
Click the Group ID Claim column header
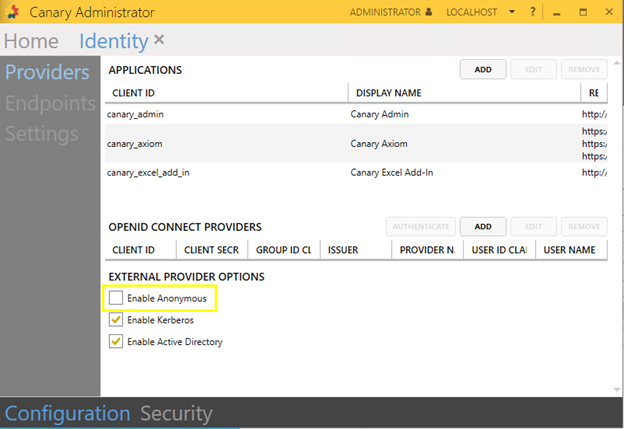click(284, 250)
